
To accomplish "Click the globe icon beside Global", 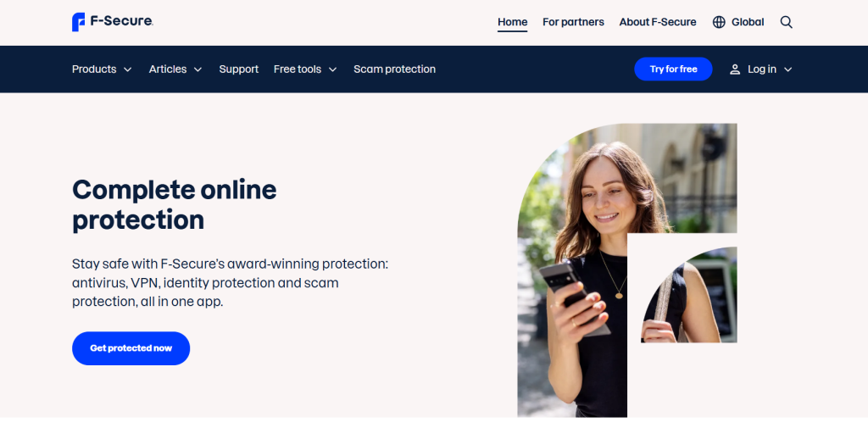I will click(x=719, y=22).
